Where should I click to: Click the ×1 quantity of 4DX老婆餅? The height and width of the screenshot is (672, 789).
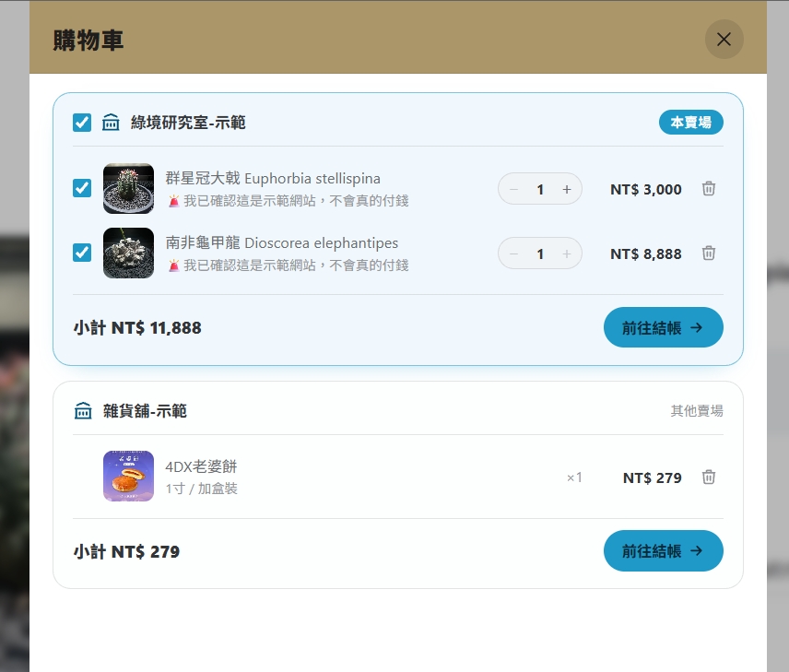[574, 477]
